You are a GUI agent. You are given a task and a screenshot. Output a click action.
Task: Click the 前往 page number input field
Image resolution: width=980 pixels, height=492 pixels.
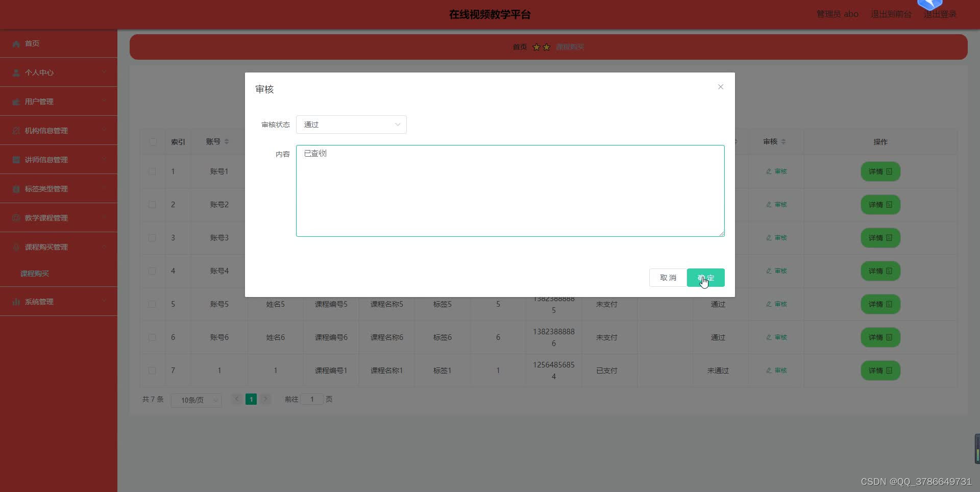(x=312, y=399)
